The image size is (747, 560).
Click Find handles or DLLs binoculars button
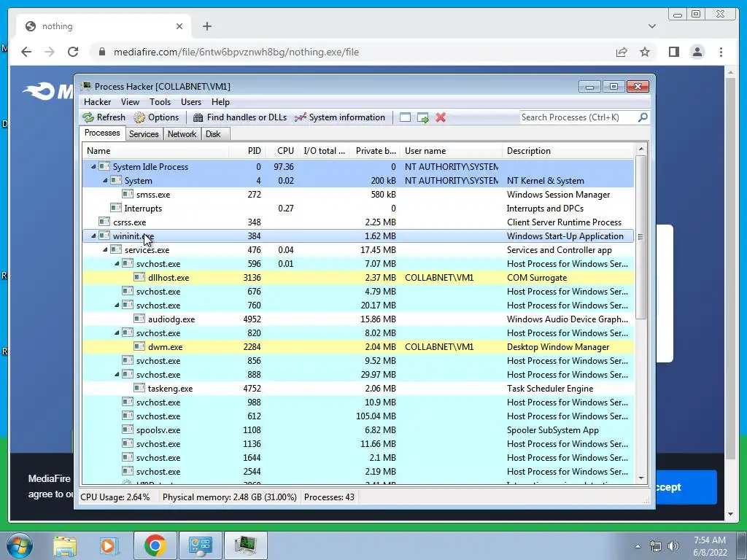point(239,117)
